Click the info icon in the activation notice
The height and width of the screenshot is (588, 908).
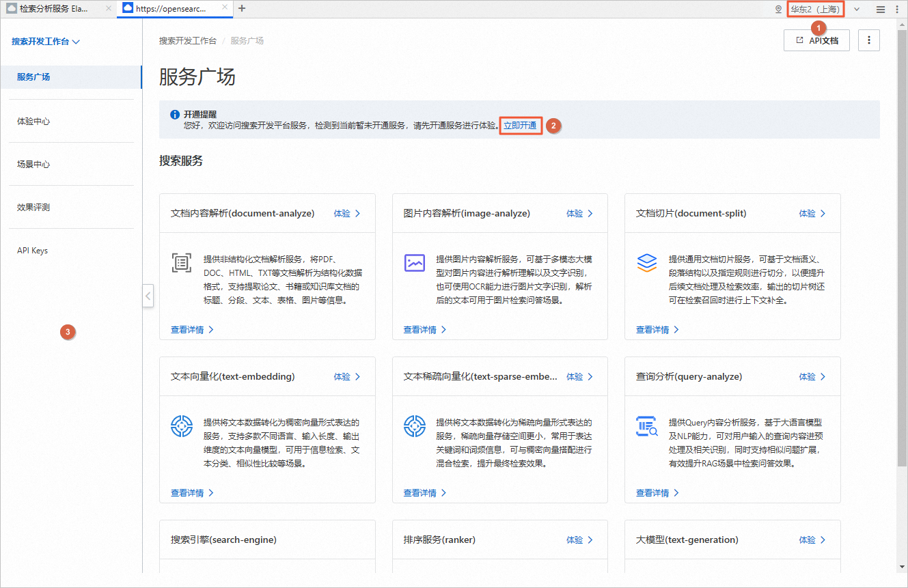pyautogui.click(x=175, y=115)
